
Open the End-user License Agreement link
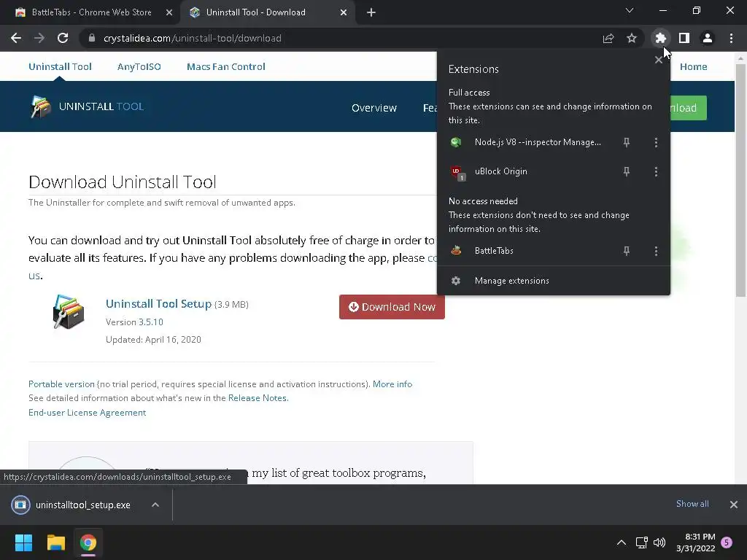[x=88, y=413]
